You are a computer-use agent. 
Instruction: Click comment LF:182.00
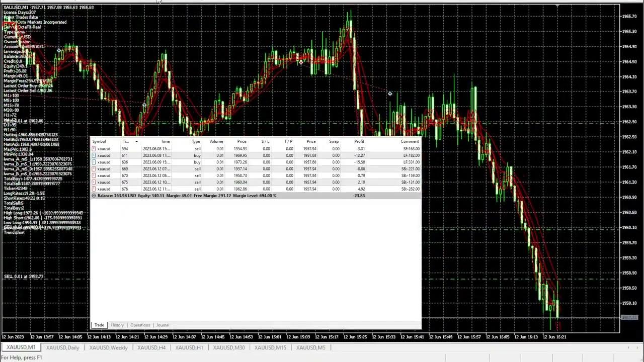click(x=411, y=155)
